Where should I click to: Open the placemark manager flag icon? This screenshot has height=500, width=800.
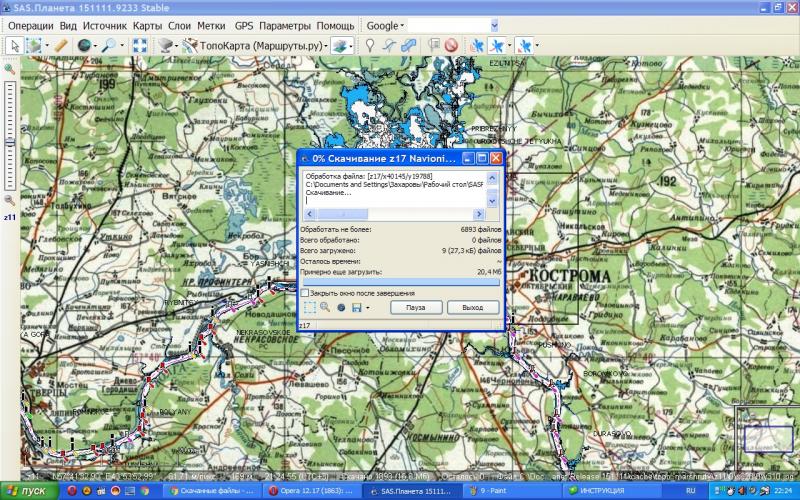pyautogui.click(x=434, y=46)
